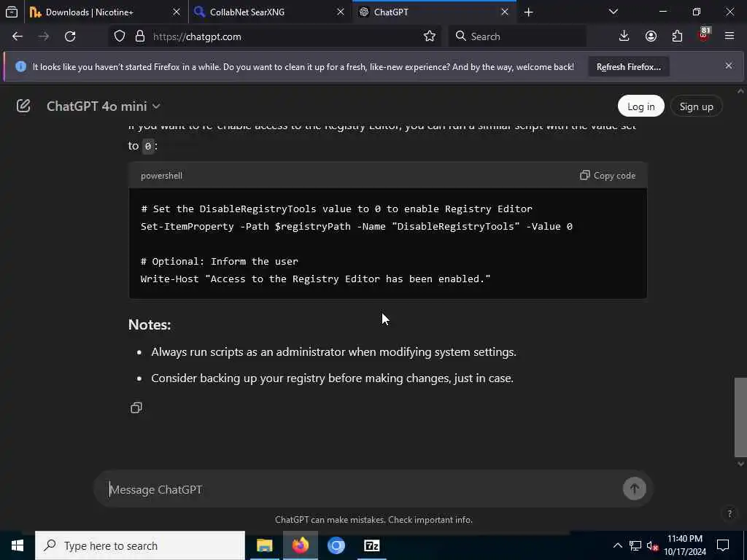Click the Windows taskbar search box
This screenshot has height=560, width=747.
140,545
